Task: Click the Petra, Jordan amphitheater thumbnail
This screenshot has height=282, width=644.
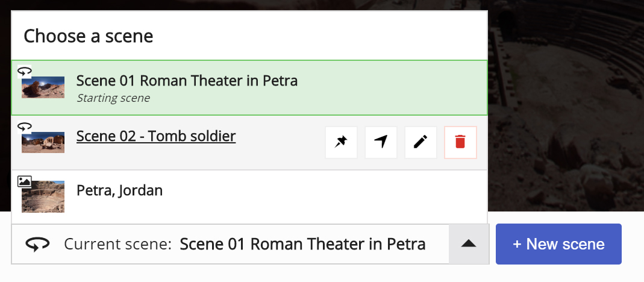Action: coord(43,196)
